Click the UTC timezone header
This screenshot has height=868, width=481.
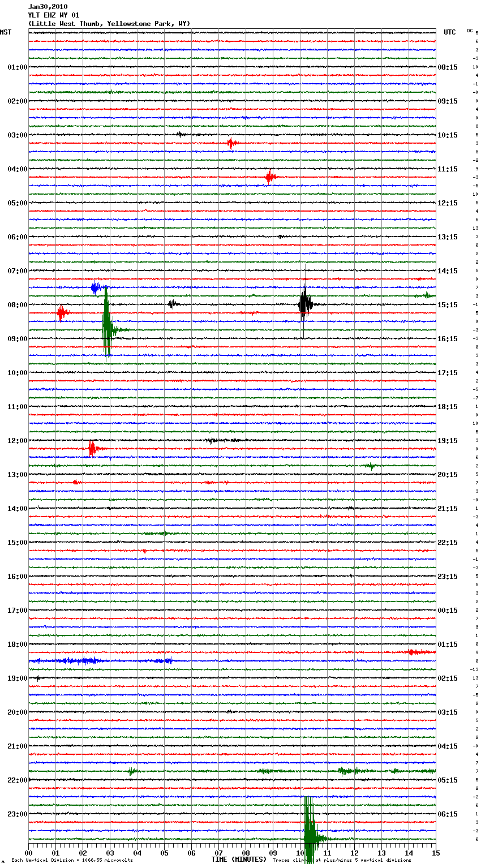pyautogui.click(x=450, y=32)
